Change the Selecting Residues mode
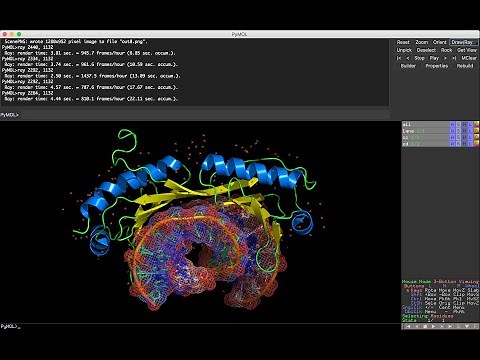This screenshot has width=480, height=360. (427, 316)
